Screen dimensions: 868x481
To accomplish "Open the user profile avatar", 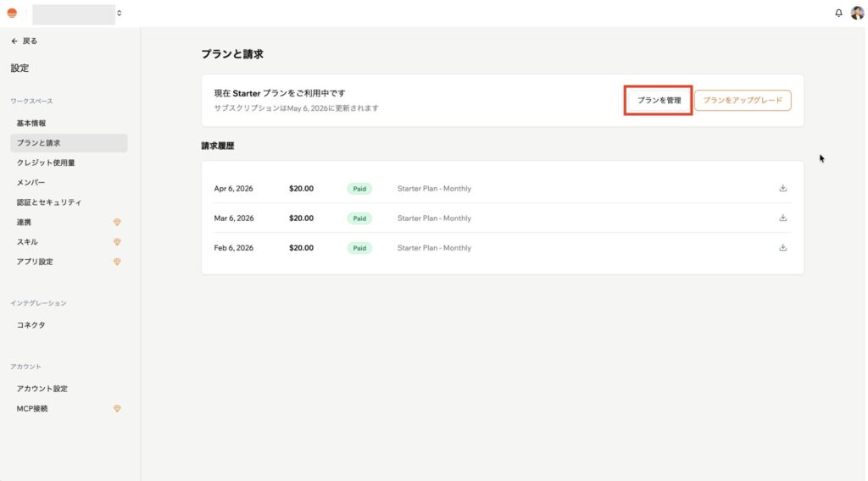I will click(857, 14).
